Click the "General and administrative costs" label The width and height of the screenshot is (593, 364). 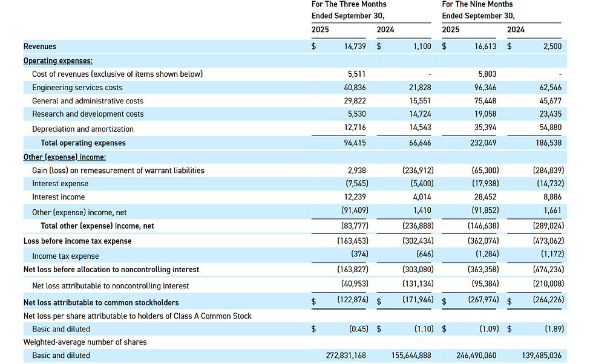tap(88, 101)
